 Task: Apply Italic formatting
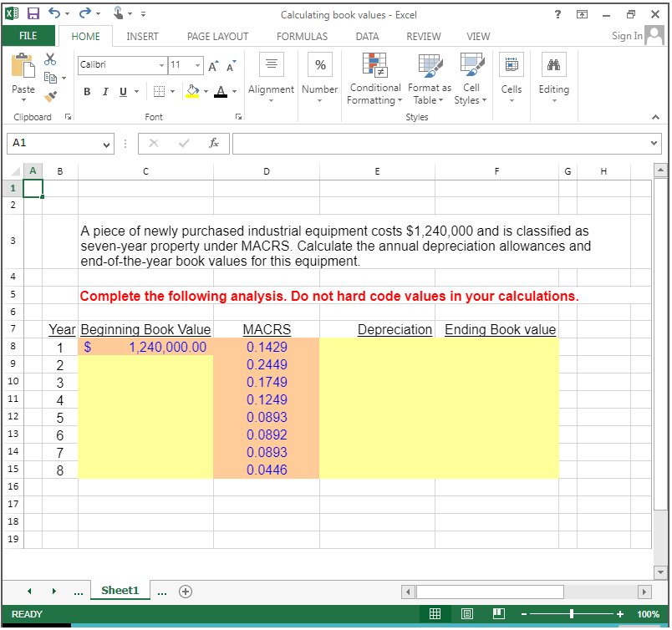[104, 92]
